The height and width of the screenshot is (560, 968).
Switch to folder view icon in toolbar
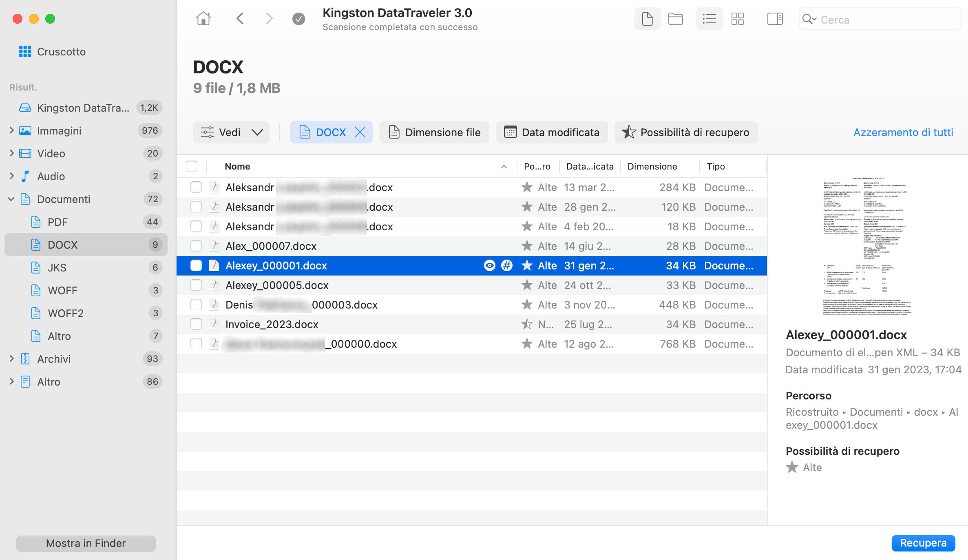click(x=676, y=19)
